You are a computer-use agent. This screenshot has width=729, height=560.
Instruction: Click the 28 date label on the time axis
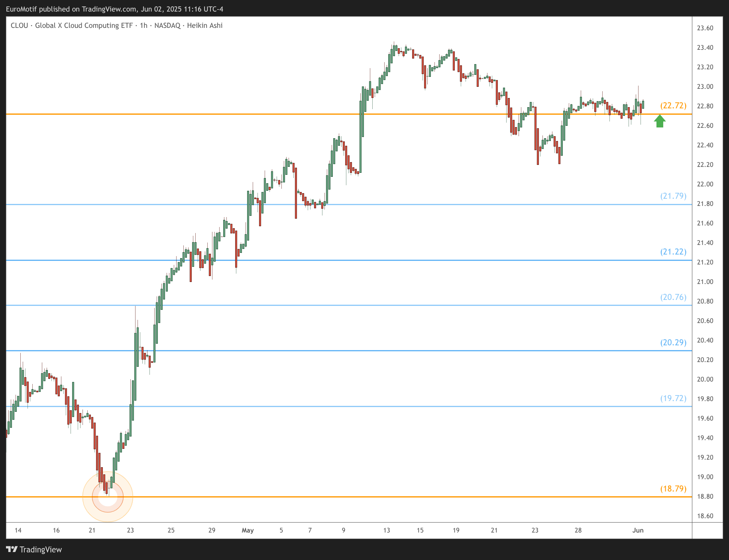click(x=578, y=530)
